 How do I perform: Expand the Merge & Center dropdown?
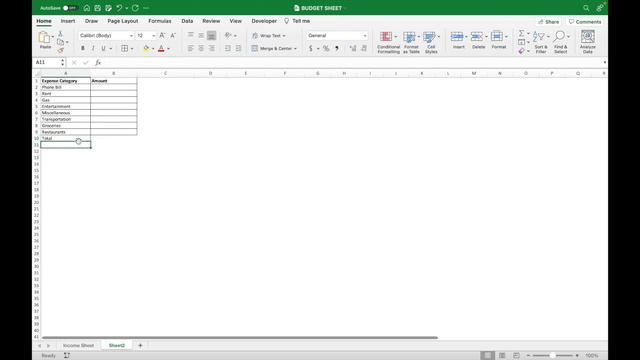tap(296, 49)
